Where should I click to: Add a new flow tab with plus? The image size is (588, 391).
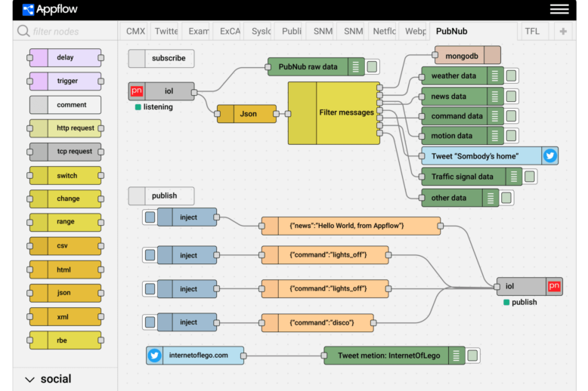click(563, 31)
